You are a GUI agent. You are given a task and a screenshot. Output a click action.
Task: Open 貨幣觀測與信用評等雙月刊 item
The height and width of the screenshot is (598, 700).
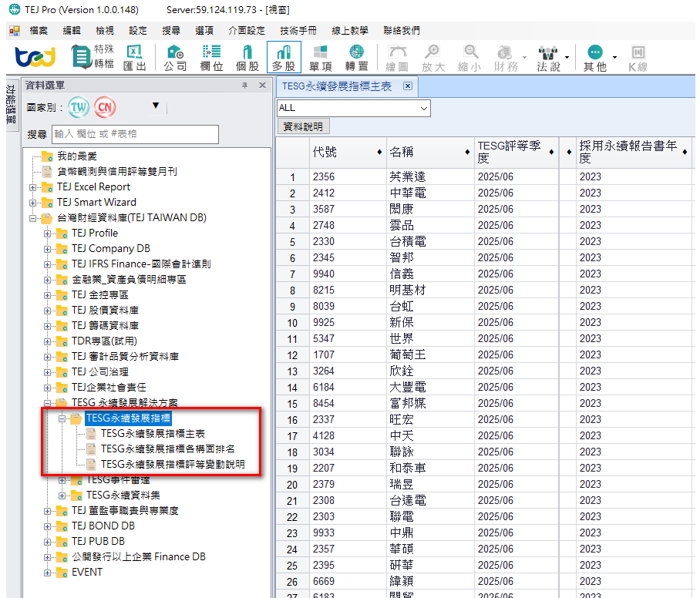117,172
